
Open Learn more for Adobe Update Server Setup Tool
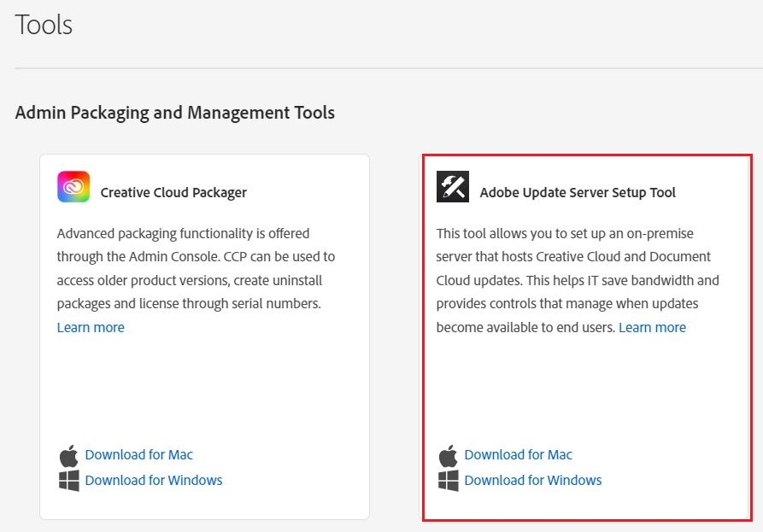(x=652, y=328)
